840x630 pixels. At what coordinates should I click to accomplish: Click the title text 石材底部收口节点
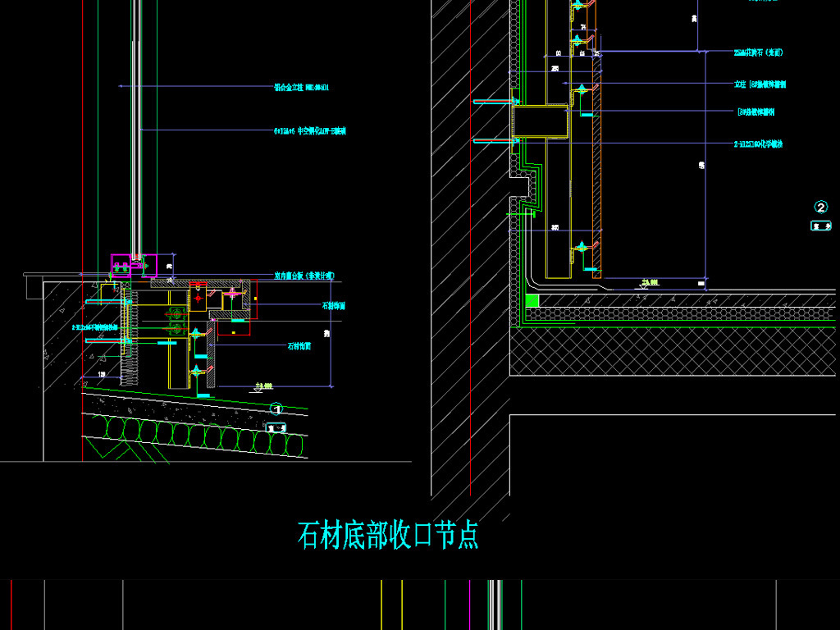click(x=388, y=536)
